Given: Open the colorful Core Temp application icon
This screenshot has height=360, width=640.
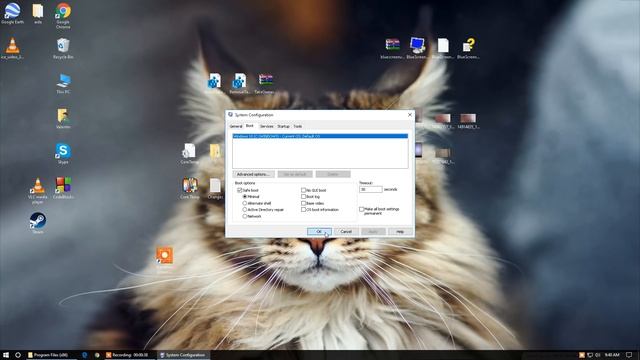Looking at the screenshot, I should pyautogui.click(x=190, y=188).
